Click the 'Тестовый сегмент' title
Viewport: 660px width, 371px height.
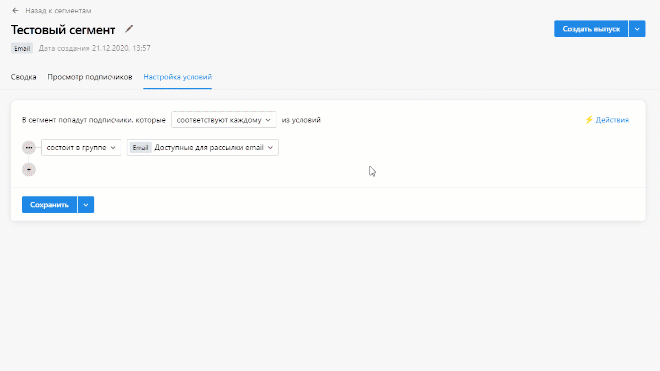click(x=63, y=29)
